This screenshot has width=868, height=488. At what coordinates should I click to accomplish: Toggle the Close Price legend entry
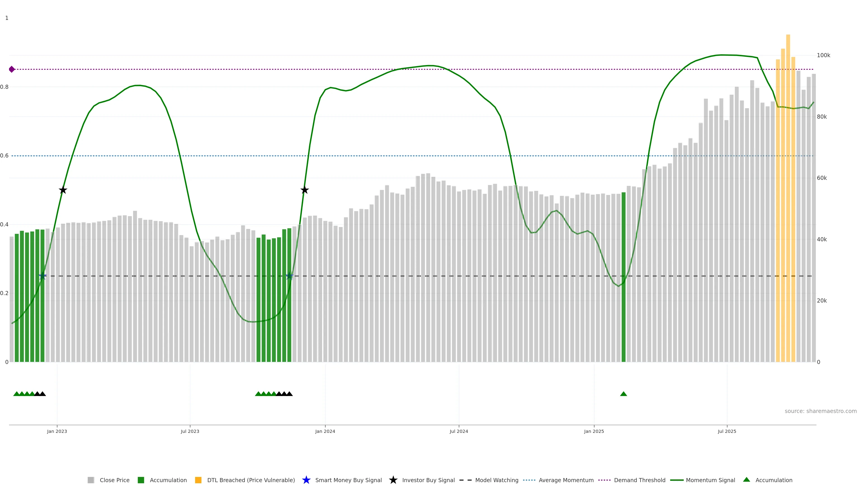point(114,480)
